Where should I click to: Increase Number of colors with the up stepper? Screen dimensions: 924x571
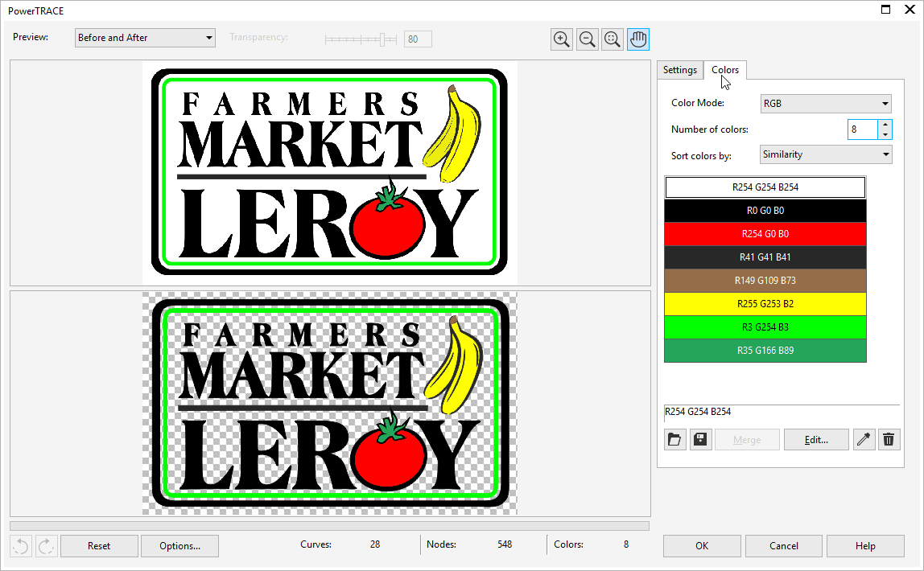pyautogui.click(x=884, y=125)
